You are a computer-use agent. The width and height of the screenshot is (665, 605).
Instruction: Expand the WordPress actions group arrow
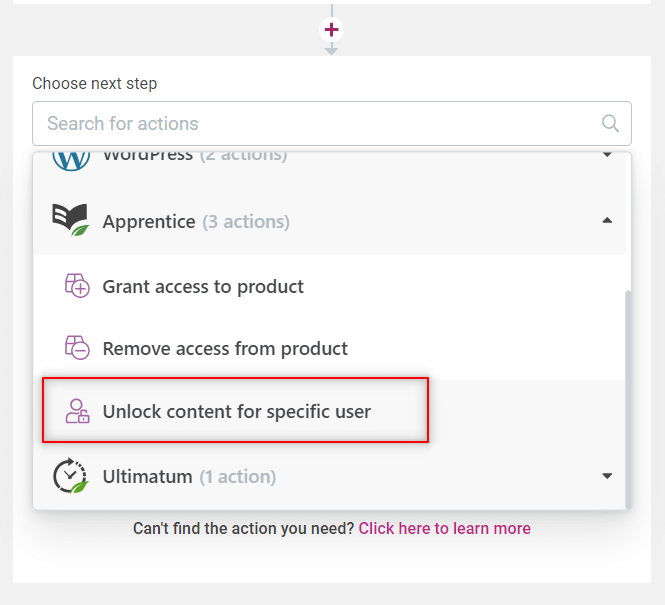tap(607, 155)
